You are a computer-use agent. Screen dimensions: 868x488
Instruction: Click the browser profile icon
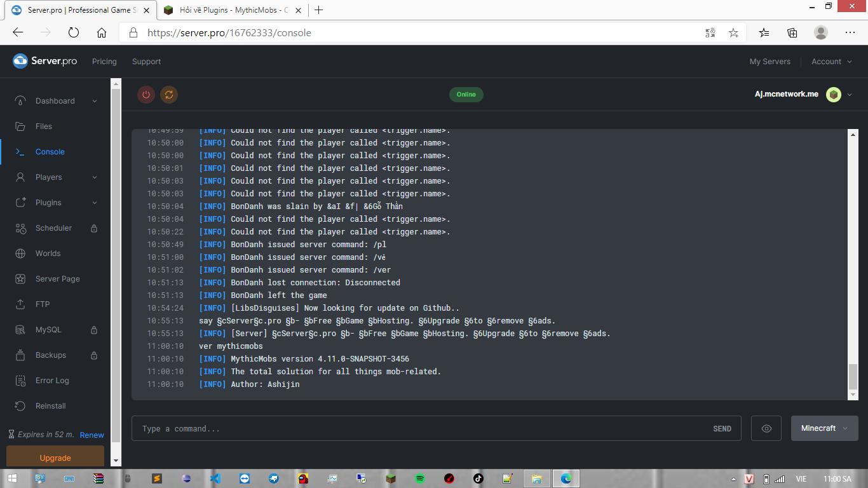[x=821, y=32]
